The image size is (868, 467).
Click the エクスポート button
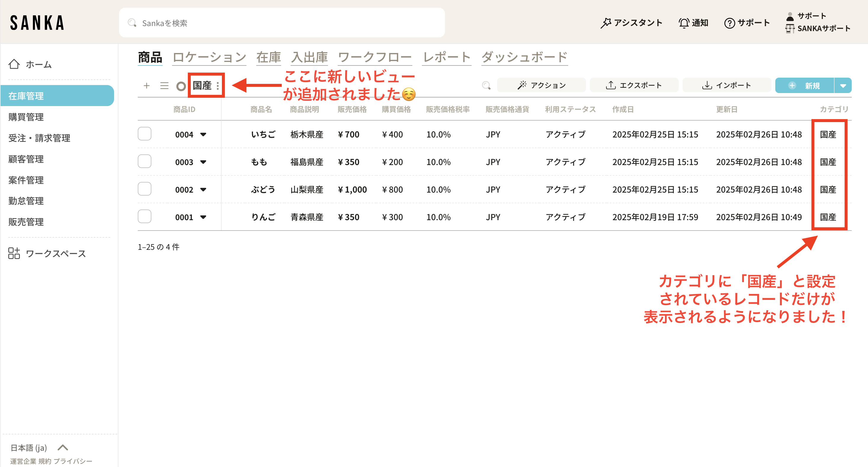click(x=634, y=86)
